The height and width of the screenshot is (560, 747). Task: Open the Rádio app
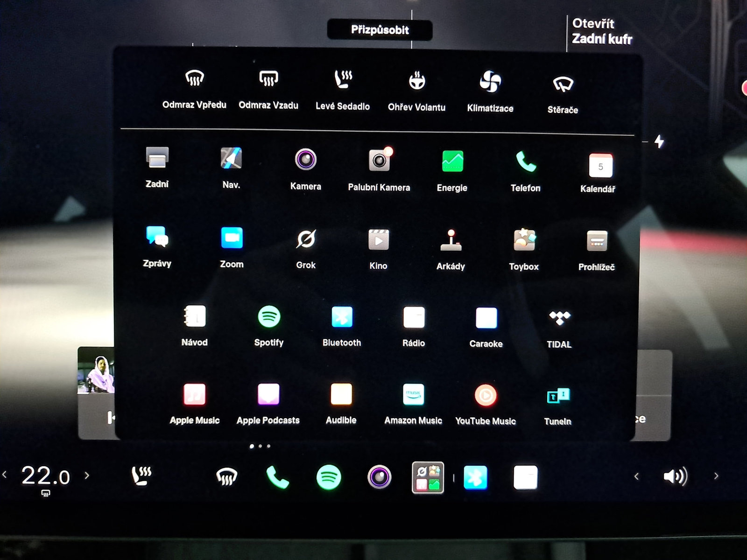coord(414,327)
